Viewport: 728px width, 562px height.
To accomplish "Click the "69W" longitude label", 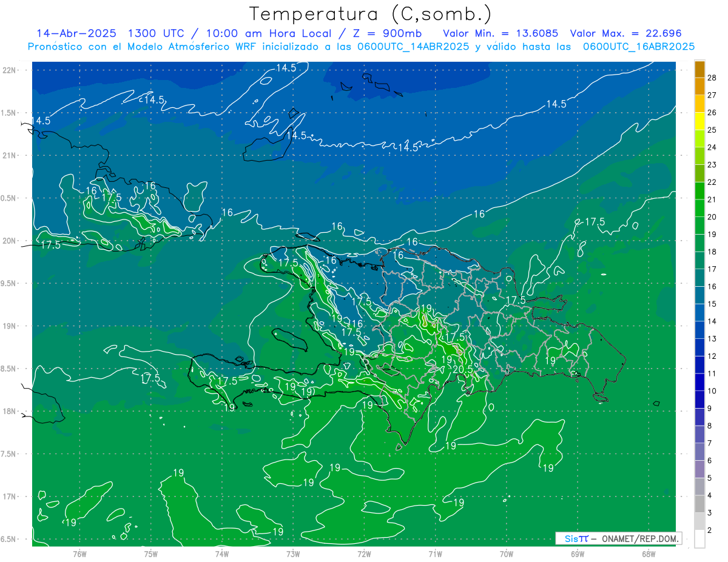I will (578, 554).
